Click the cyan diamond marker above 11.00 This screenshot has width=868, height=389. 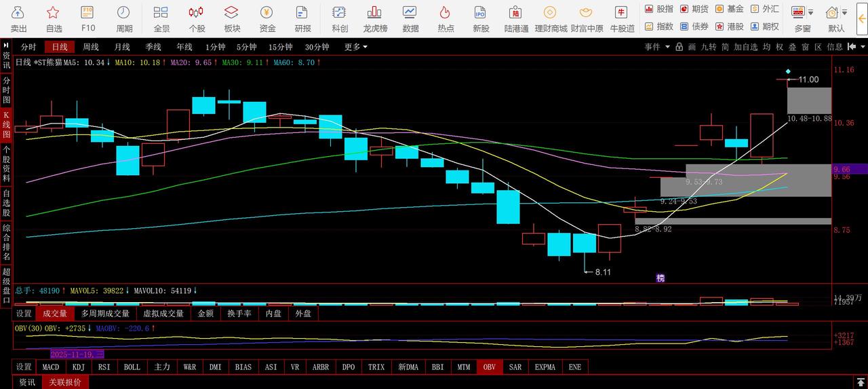[787, 71]
